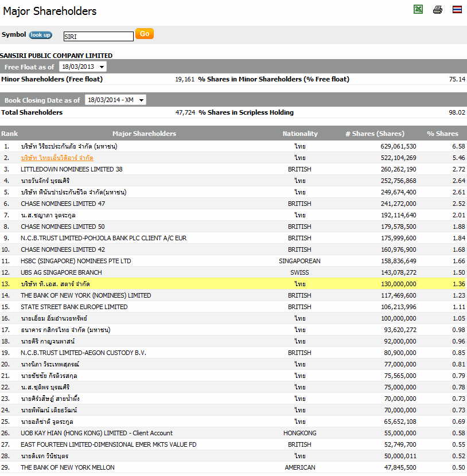Select share count 629,061,530

click(398, 146)
